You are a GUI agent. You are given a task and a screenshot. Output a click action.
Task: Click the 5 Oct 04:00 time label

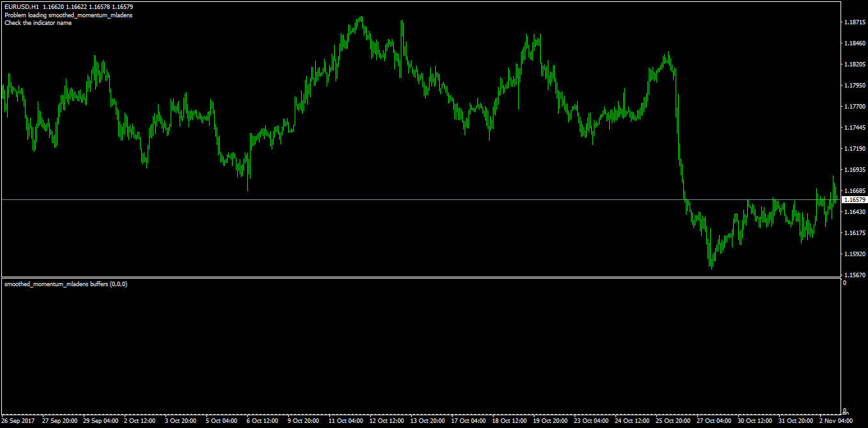coord(222,421)
